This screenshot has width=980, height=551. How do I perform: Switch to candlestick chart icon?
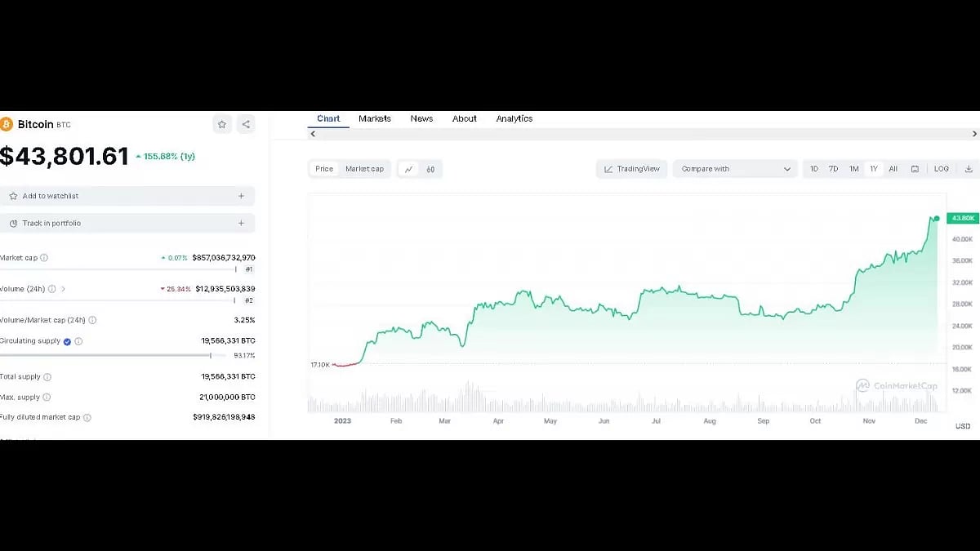(430, 169)
